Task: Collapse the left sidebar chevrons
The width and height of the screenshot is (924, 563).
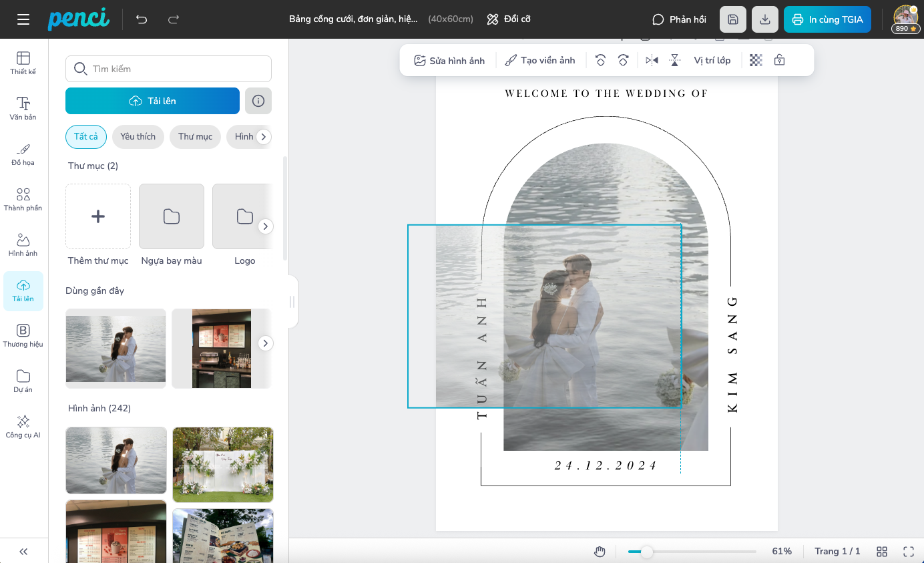Action: click(23, 551)
